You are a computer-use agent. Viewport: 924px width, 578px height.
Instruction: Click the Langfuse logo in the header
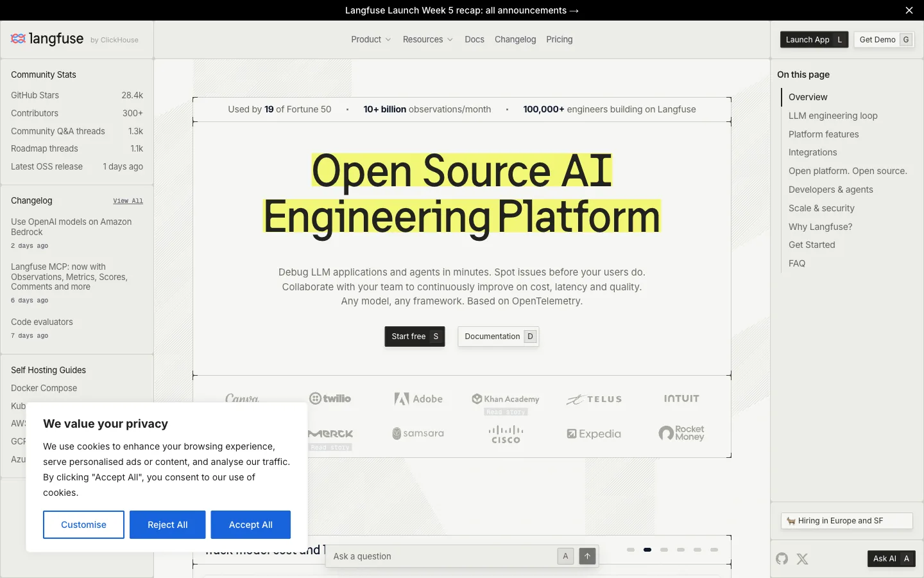(47, 39)
